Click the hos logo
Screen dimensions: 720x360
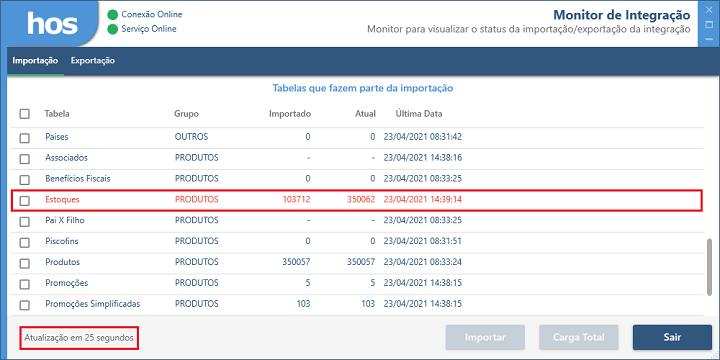52,23
